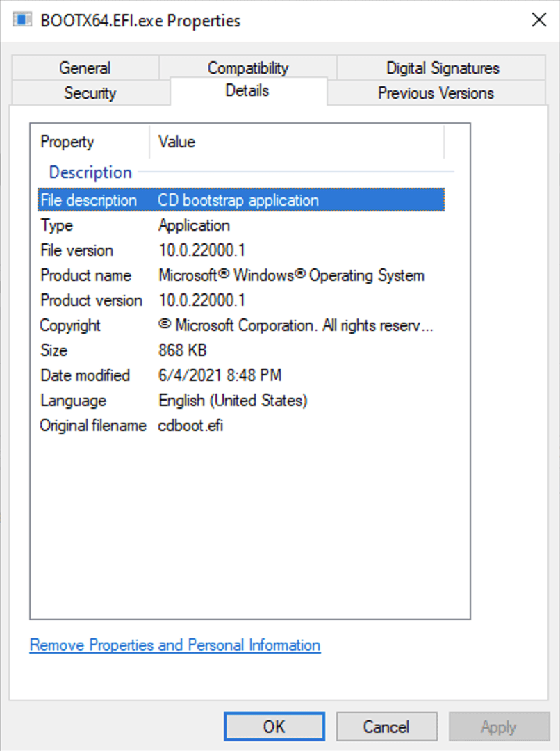Click the Property column header
Viewport: 560px width, 751px height.
[67, 142]
